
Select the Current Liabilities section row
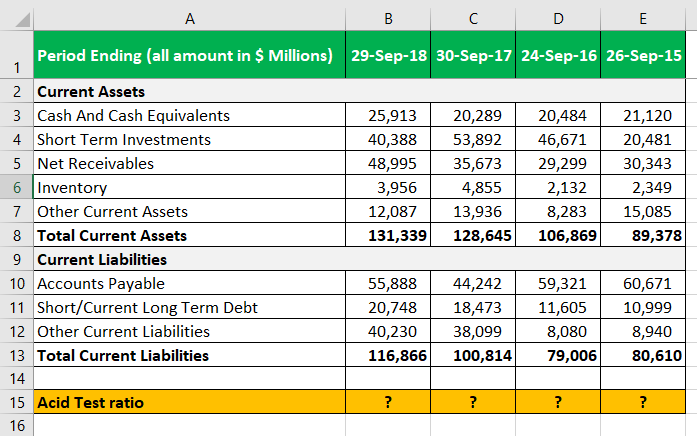click(x=359, y=259)
